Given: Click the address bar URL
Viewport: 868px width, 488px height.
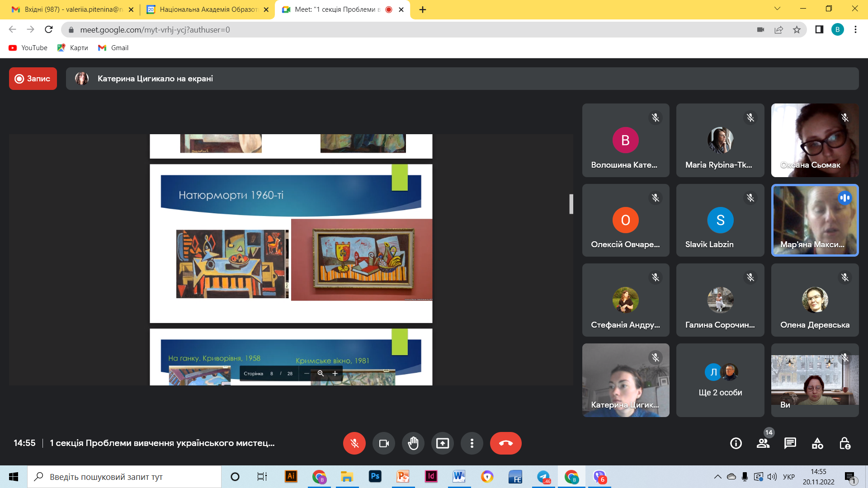Looking at the screenshot, I should (155, 30).
